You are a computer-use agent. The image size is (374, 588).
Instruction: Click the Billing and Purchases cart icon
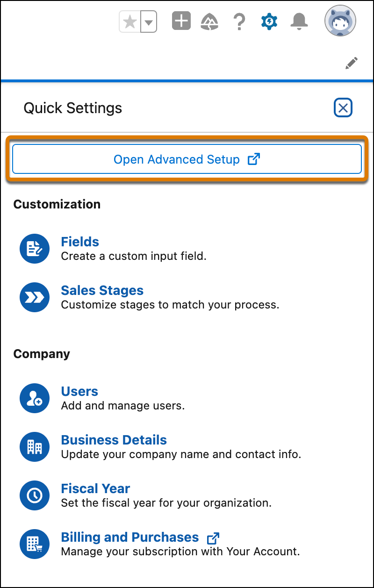pos(35,544)
